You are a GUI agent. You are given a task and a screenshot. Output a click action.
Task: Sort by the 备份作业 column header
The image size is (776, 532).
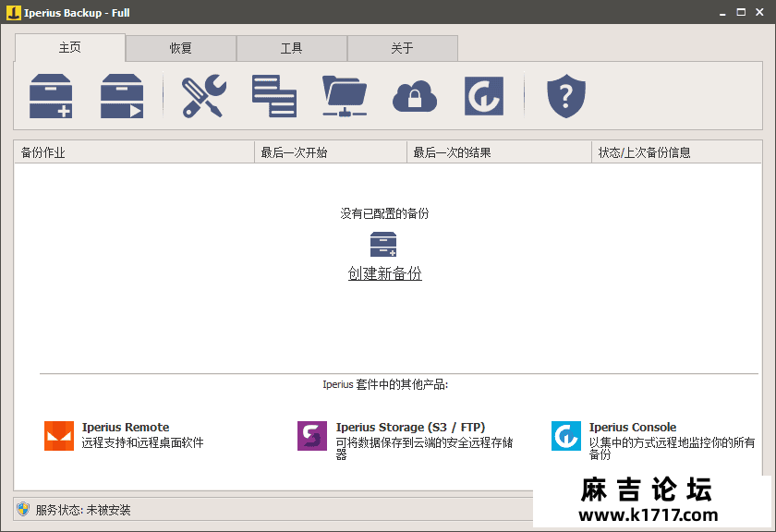coord(134,152)
